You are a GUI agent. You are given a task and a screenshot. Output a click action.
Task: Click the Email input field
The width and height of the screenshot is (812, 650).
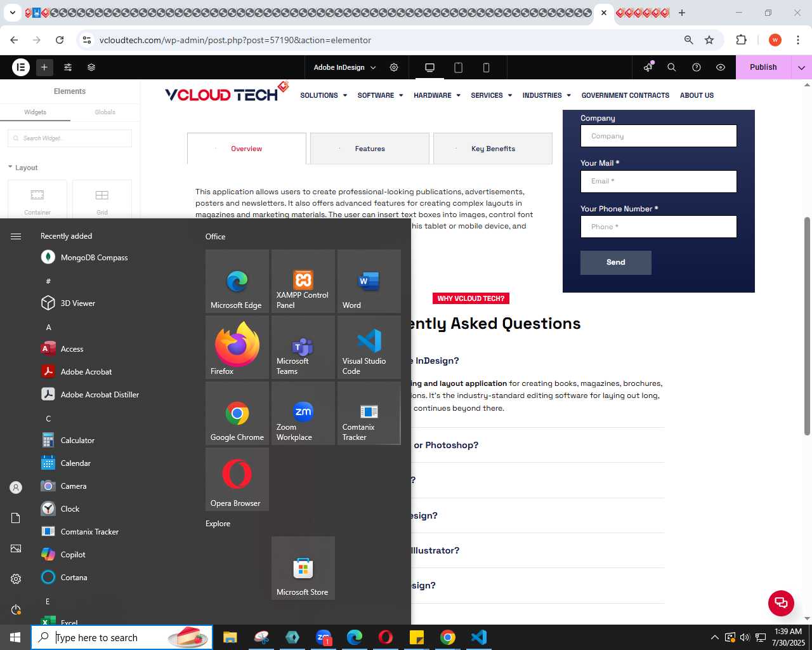pyautogui.click(x=658, y=181)
